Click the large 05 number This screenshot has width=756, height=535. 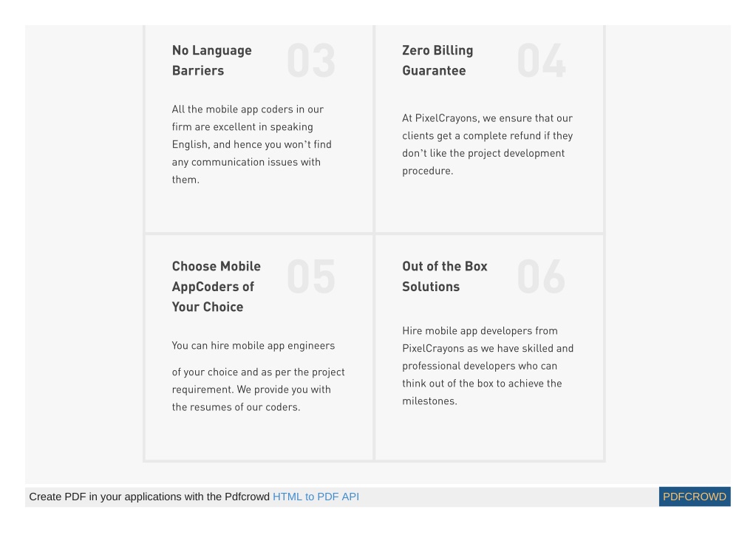pos(311,276)
